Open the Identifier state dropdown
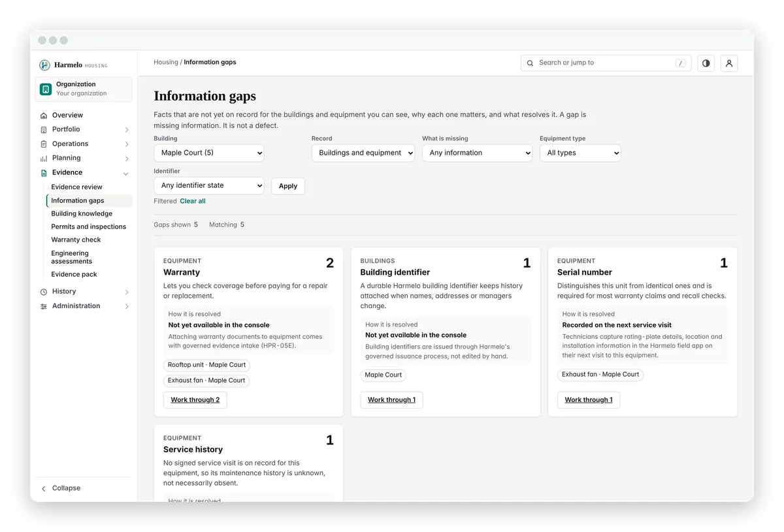The image size is (784, 532). coord(209,185)
